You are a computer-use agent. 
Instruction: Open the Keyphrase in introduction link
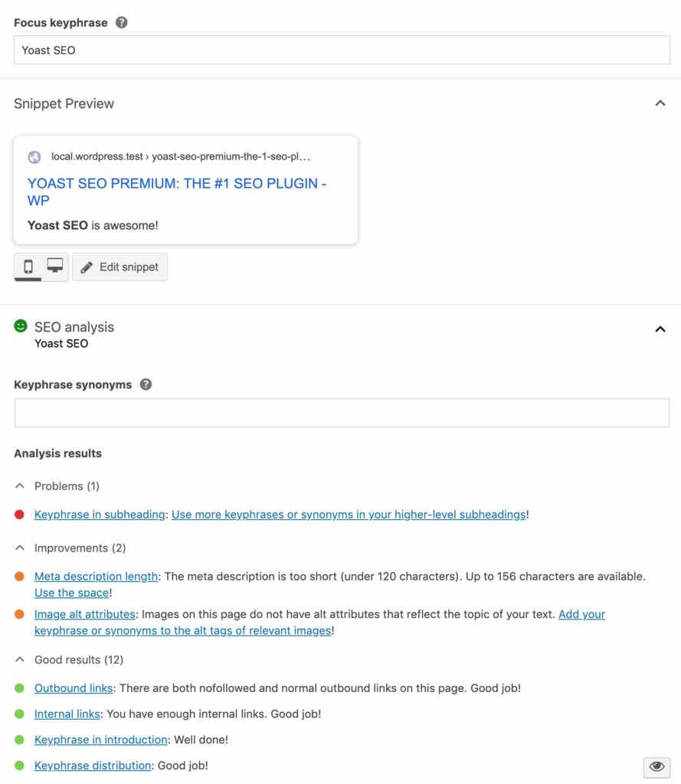pos(100,740)
